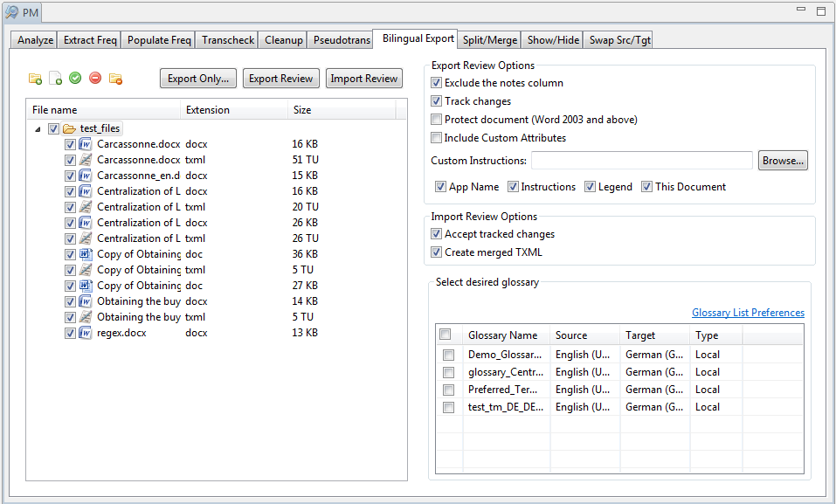Click the add folder toolbar icon
This screenshot has height=504, width=836.
35,79
